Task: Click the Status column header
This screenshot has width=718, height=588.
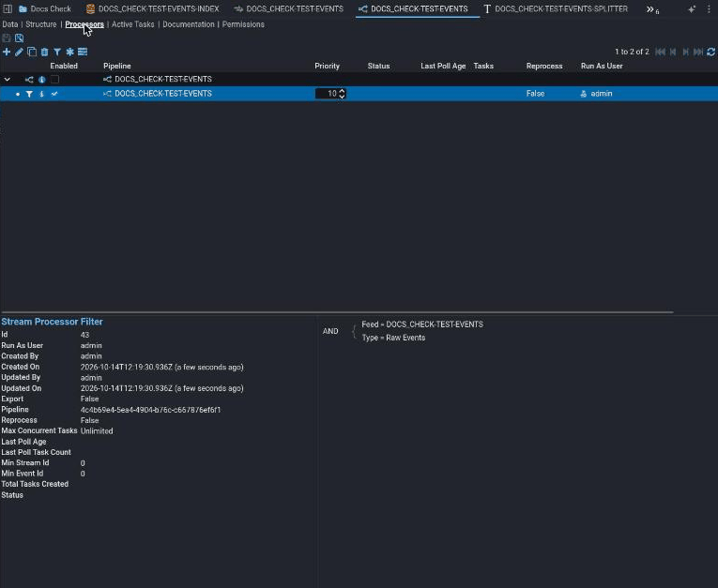Action: tap(378, 66)
